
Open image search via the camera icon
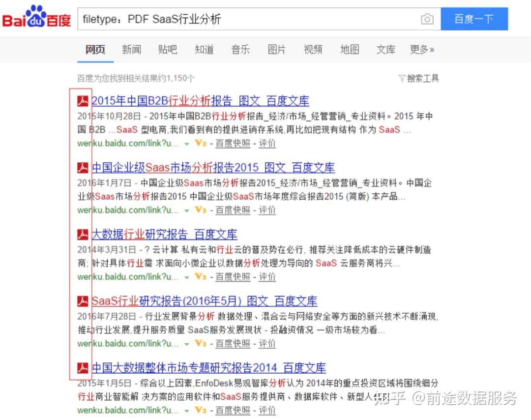point(427,19)
